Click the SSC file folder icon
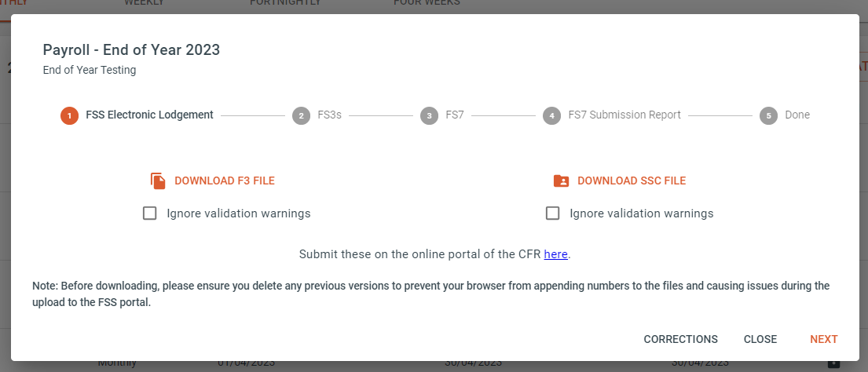The width and height of the screenshot is (868, 372). [x=562, y=181]
